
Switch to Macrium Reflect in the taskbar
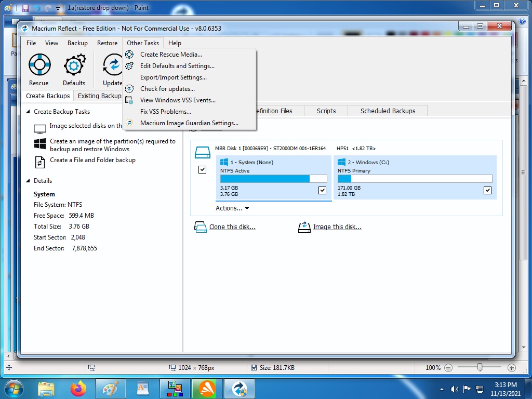click(240, 389)
